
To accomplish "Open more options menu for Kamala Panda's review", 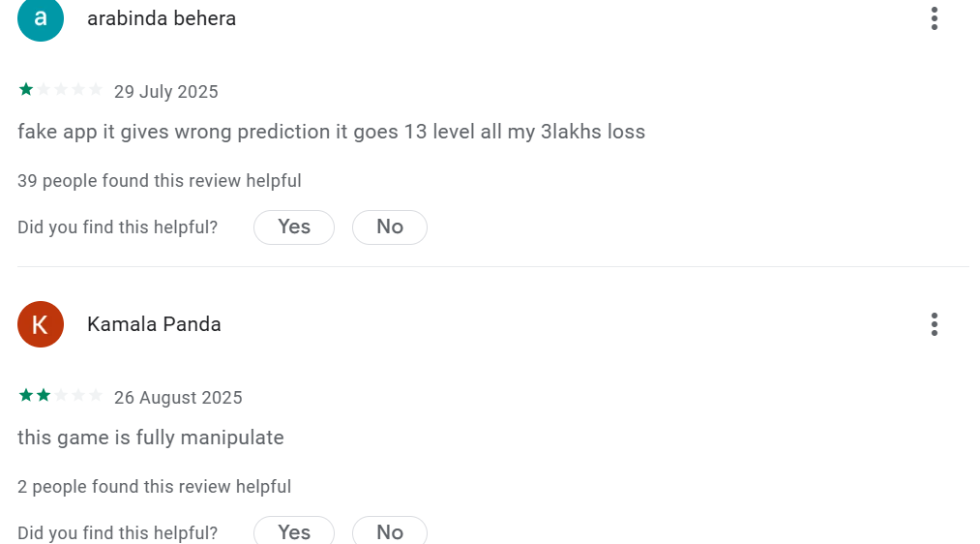I will tap(934, 324).
